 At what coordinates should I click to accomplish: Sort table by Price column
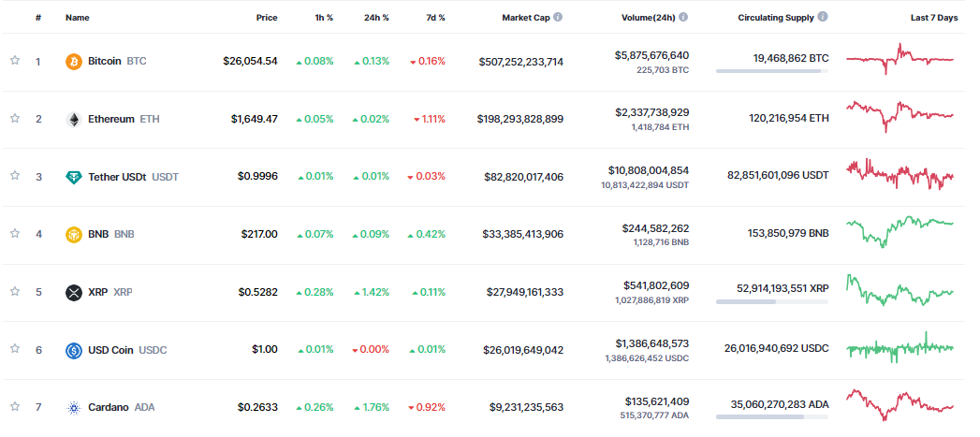[267, 18]
